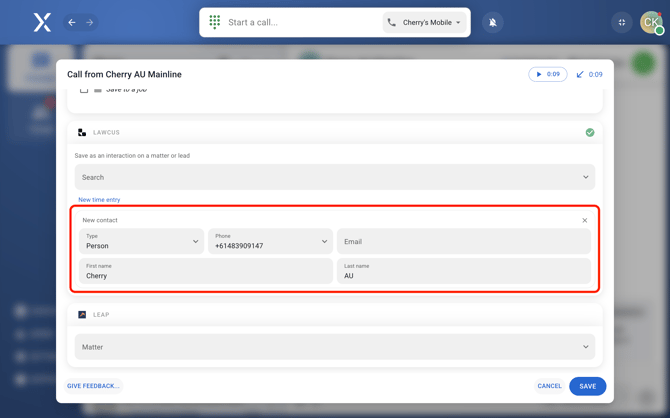Click the LEAP section icon
Viewport: 670px width, 418px height.
coord(82,314)
